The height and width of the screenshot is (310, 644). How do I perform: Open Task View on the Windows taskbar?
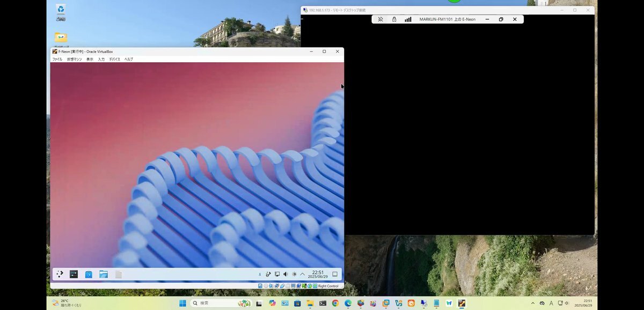click(259, 303)
